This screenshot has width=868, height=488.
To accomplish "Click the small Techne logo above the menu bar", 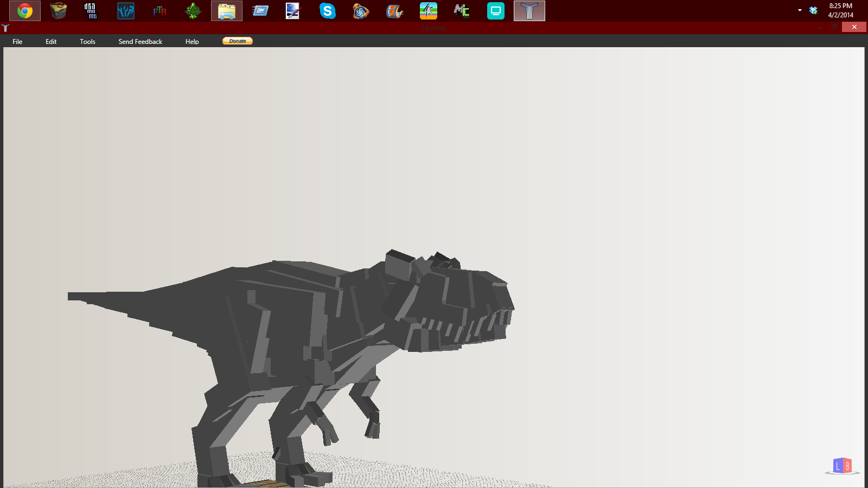I will [6, 28].
